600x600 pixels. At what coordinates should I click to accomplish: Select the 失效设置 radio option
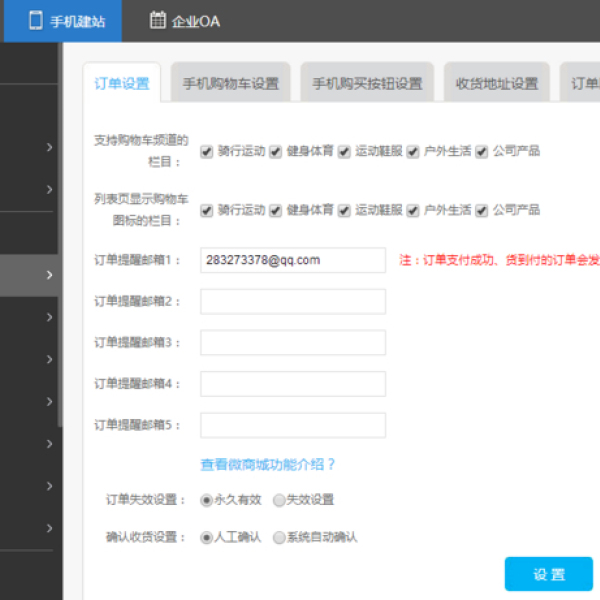click(x=279, y=500)
